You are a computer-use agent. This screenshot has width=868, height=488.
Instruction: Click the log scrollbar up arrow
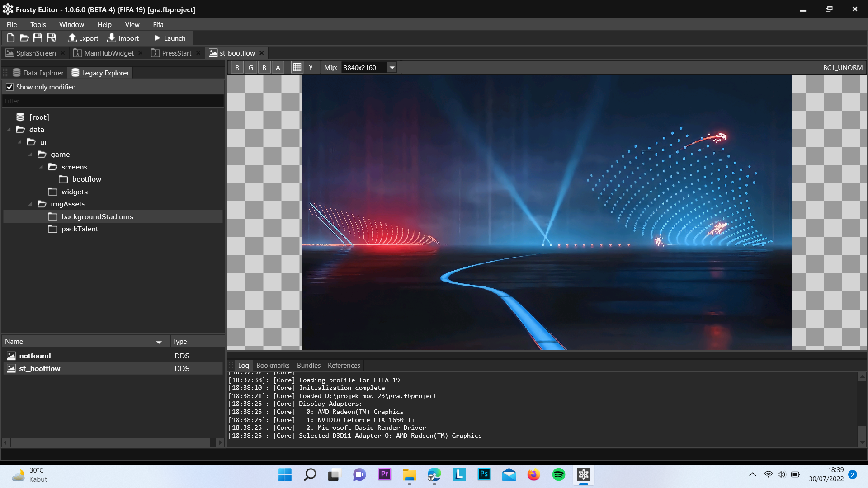click(862, 376)
